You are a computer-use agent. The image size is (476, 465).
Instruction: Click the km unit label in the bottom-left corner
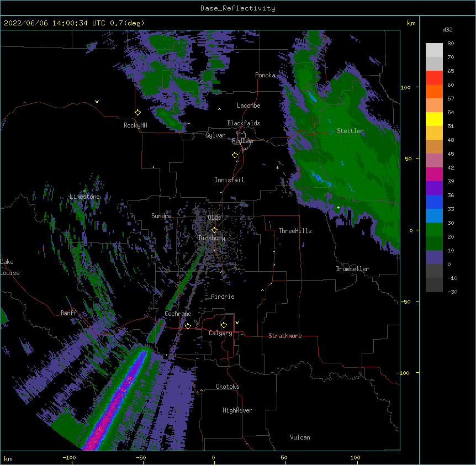tap(8, 458)
